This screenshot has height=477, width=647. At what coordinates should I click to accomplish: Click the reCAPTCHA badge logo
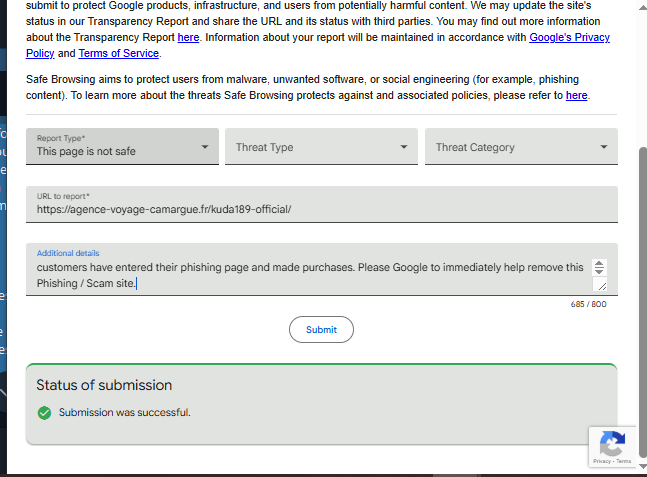[x=612, y=443]
